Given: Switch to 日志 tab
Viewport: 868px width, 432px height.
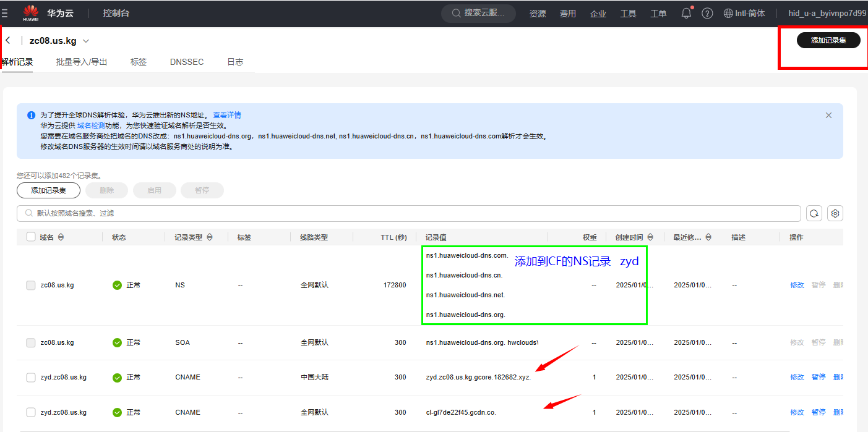Looking at the screenshot, I should click(x=235, y=62).
